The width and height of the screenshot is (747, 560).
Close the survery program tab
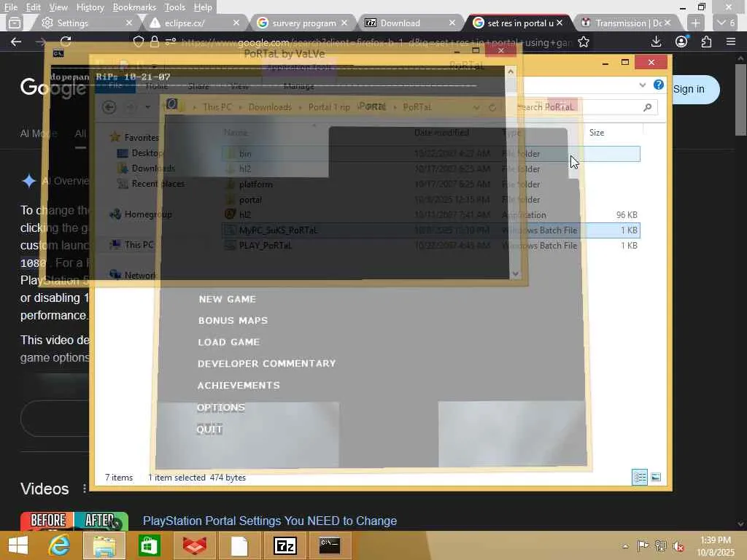[x=344, y=23]
